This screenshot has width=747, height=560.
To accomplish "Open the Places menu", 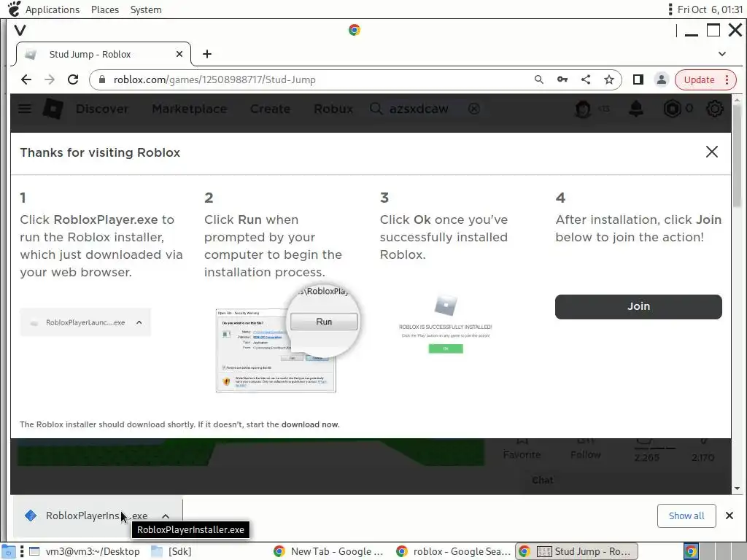I will pyautogui.click(x=105, y=9).
